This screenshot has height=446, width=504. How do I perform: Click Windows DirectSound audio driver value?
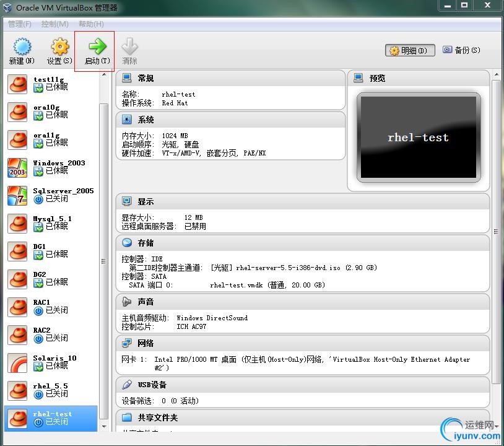click(x=212, y=318)
